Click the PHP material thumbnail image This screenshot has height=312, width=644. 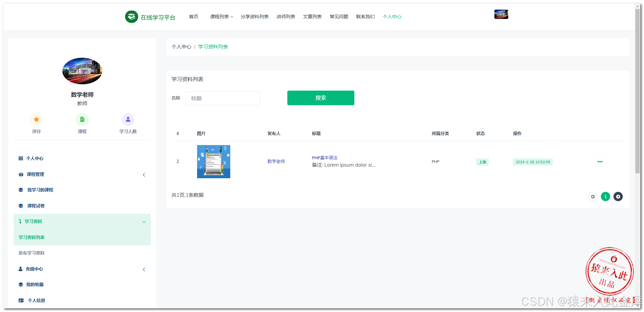pos(213,162)
